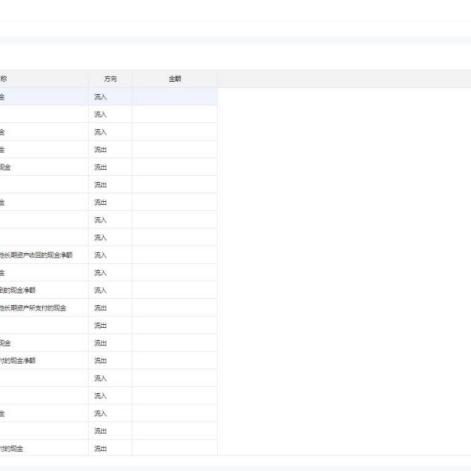
Task: Click the 金额 column header
Action: (175, 79)
